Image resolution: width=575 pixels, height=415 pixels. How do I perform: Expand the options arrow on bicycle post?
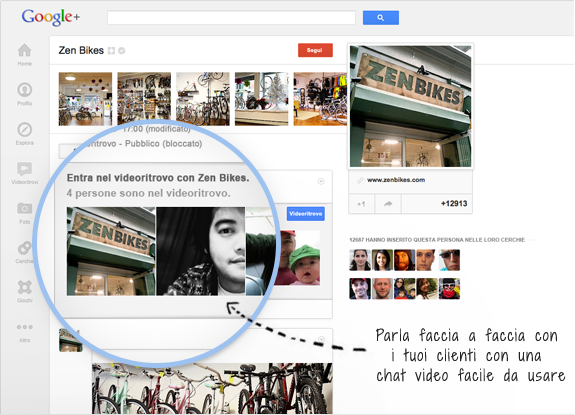pyautogui.click(x=321, y=339)
